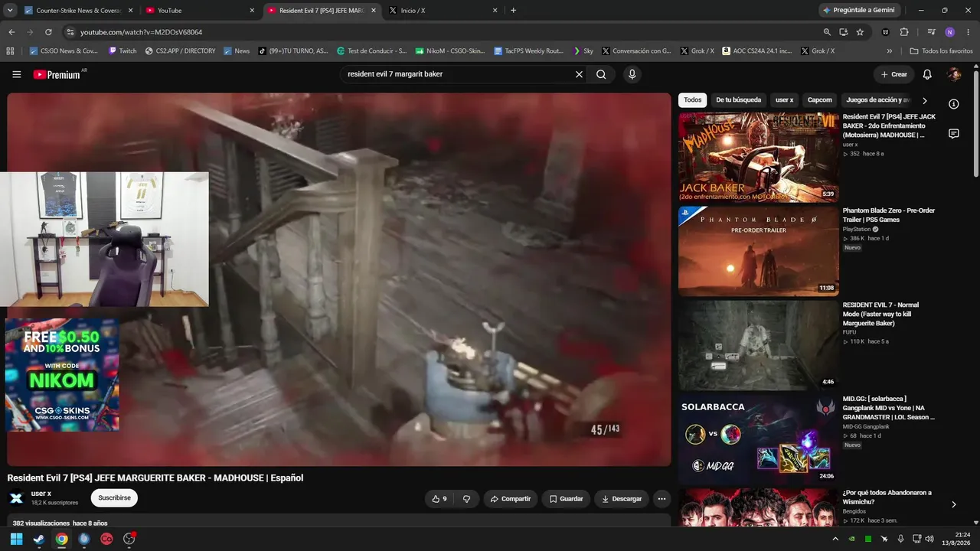The width and height of the screenshot is (980, 551).
Task: Expand the next recommended videos arrow
Action: coord(954,504)
